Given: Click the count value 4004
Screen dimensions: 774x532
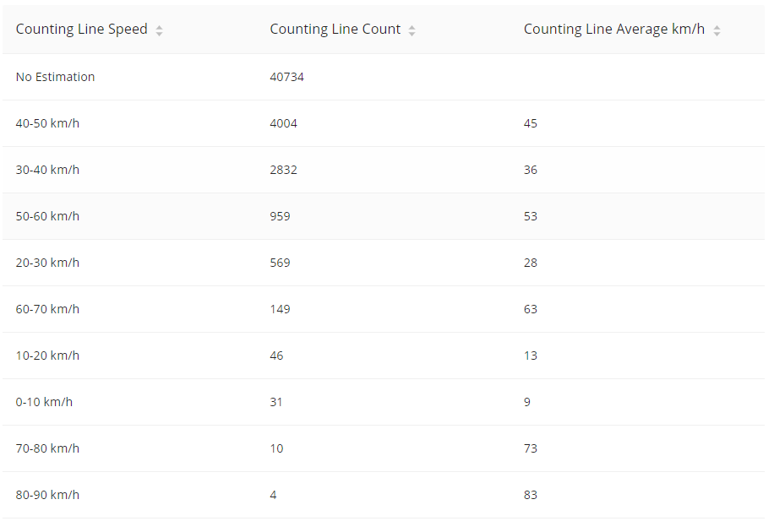Looking at the screenshot, I should [x=283, y=123].
